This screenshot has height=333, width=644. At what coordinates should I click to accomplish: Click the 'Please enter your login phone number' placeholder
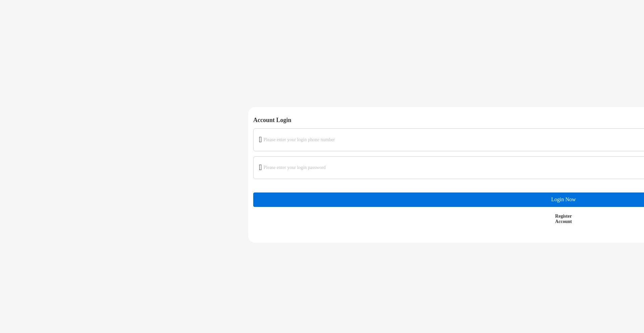[x=299, y=140]
